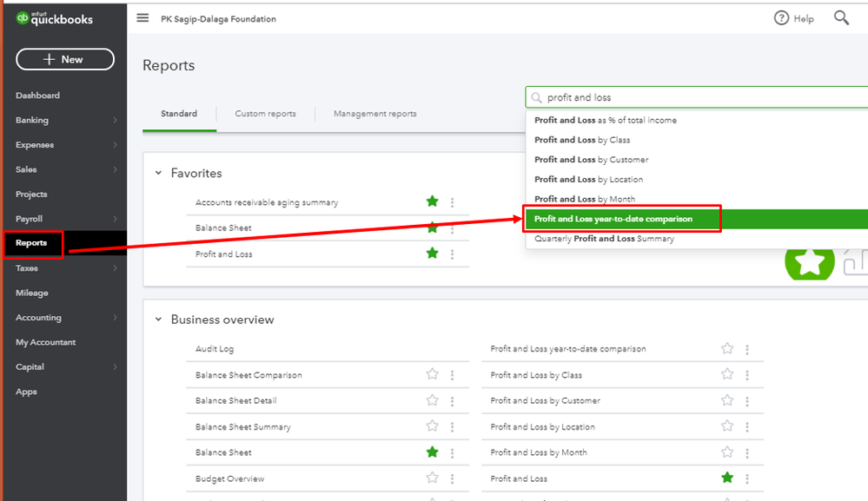Open more options for Profit and Loss by Month
The width and height of the screenshot is (868, 501).
pyautogui.click(x=747, y=452)
